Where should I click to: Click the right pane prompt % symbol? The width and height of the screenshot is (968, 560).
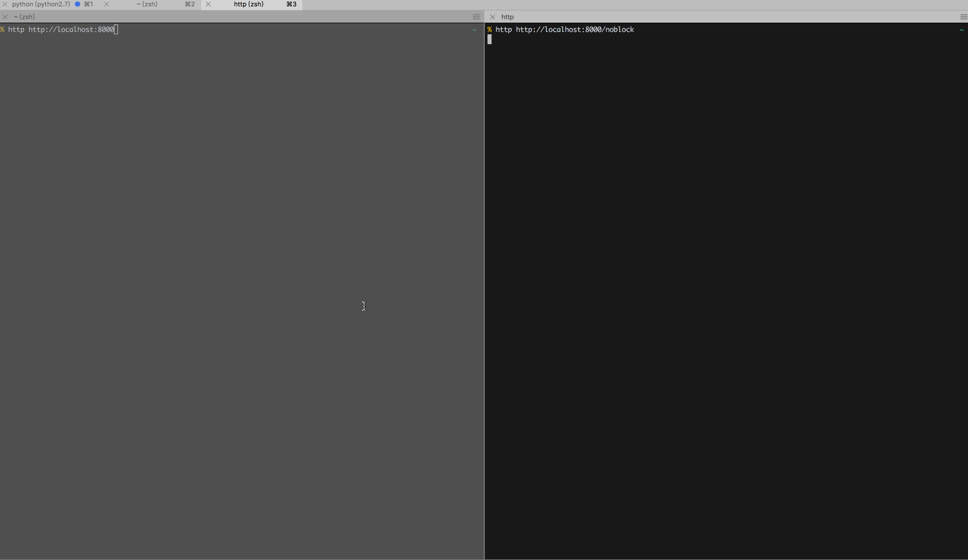pyautogui.click(x=490, y=30)
